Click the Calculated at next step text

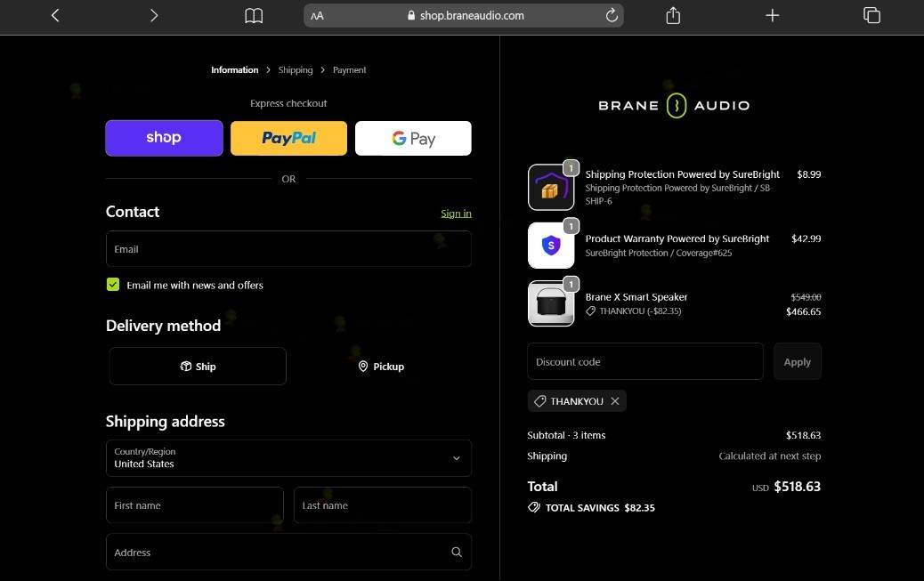[x=770, y=456]
